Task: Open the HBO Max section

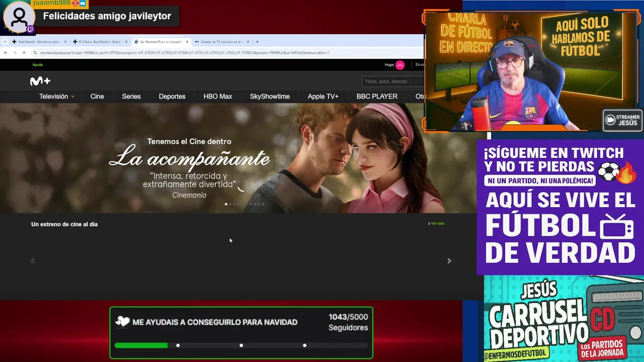Action: 218,97
